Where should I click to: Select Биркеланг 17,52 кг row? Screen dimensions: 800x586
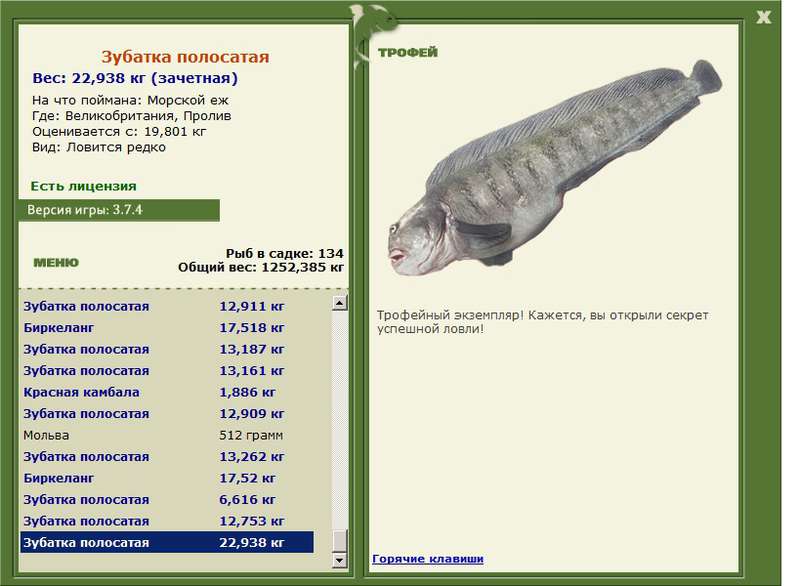pos(167,478)
